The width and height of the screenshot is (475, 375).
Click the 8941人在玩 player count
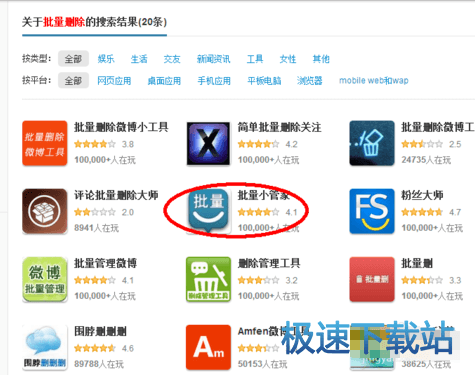[x=96, y=228]
